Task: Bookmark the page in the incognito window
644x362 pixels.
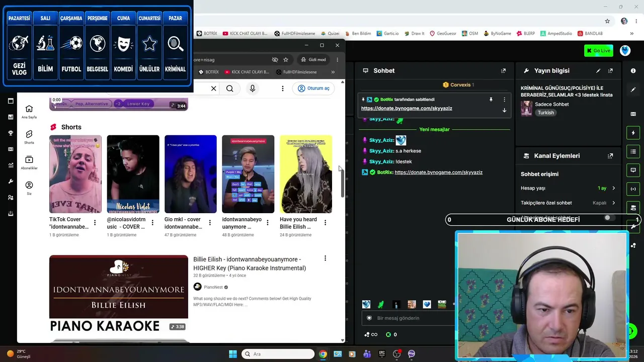Action: click(286, 59)
